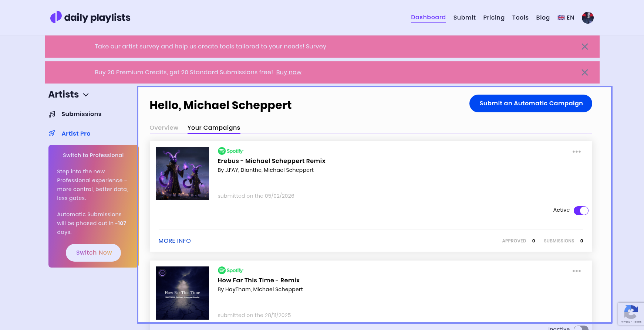Click the daily playlists logo icon

[x=56, y=17]
